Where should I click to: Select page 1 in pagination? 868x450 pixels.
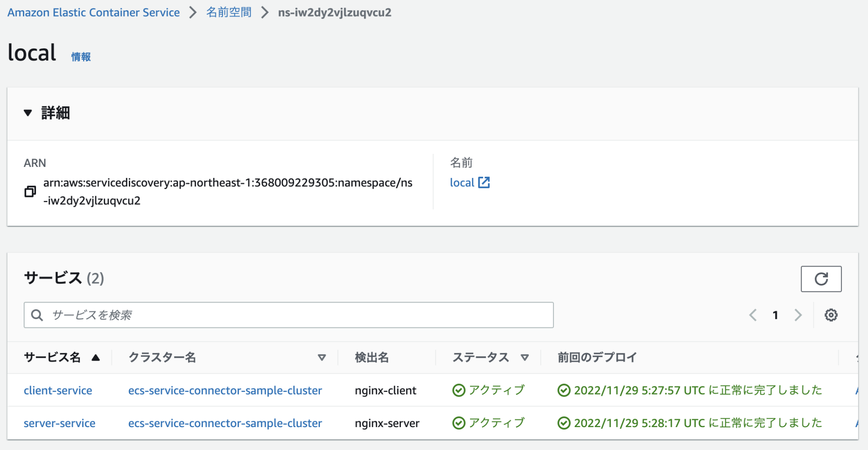pyautogui.click(x=776, y=315)
